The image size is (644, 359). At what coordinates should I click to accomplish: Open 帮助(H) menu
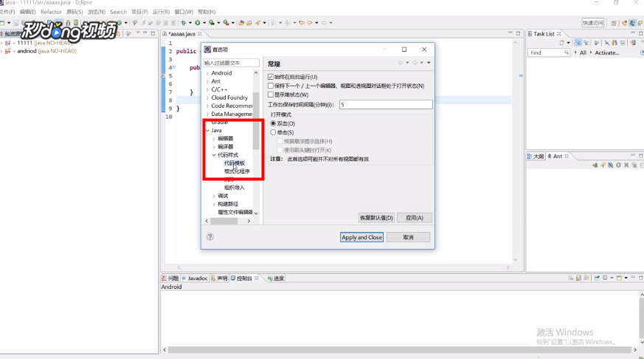(207, 12)
